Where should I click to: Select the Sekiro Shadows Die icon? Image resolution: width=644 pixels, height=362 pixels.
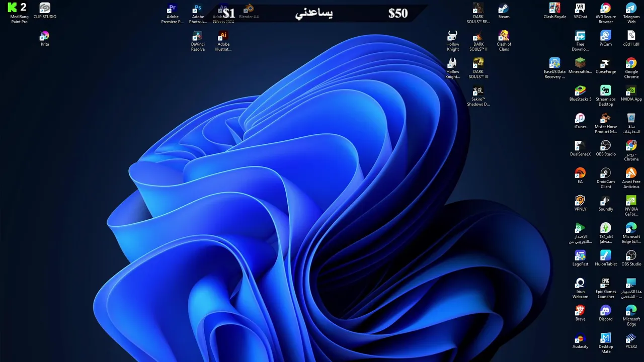478,96
